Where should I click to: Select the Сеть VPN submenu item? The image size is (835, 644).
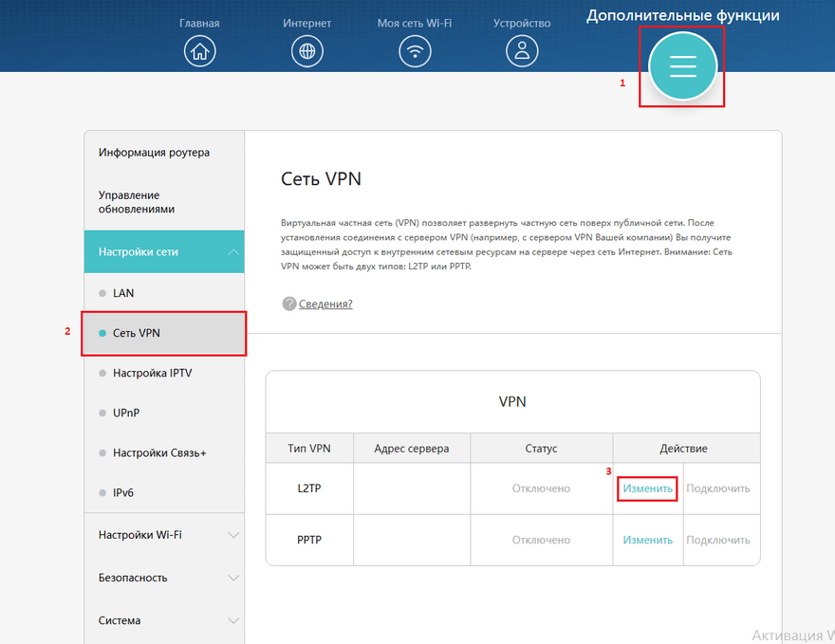tap(137, 333)
